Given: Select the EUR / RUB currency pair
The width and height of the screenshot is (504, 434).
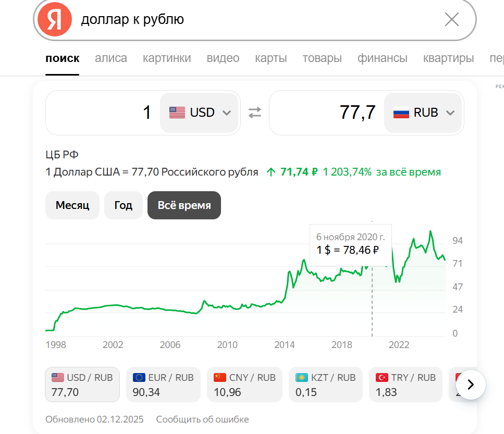Looking at the screenshot, I should pos(163,385).
